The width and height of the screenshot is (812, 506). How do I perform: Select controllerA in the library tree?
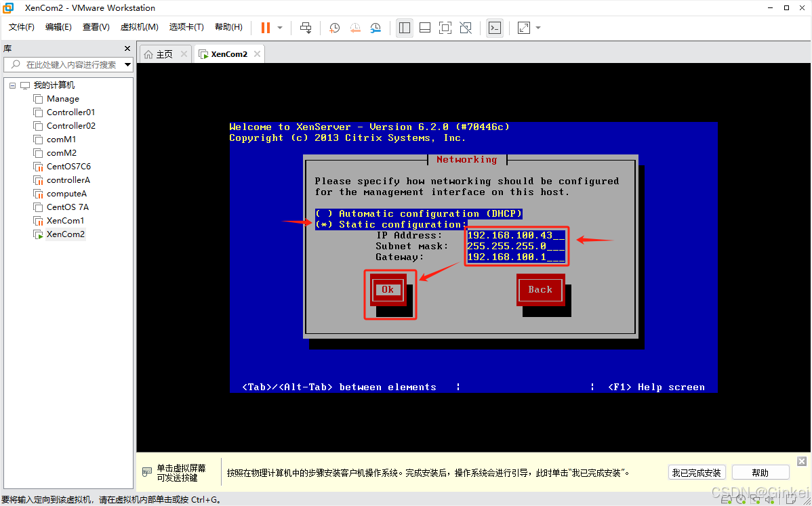[x=68, y=180]
